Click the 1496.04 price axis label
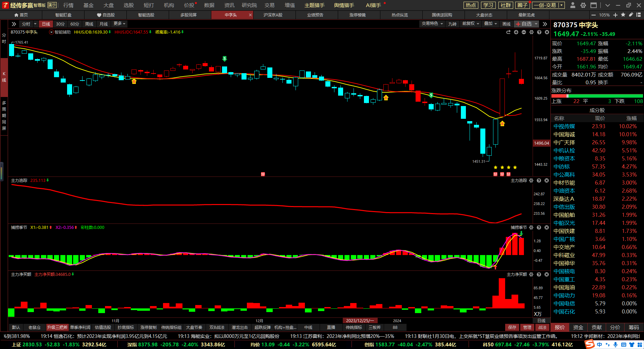This screenshot has height=349, width=644. 542,143
